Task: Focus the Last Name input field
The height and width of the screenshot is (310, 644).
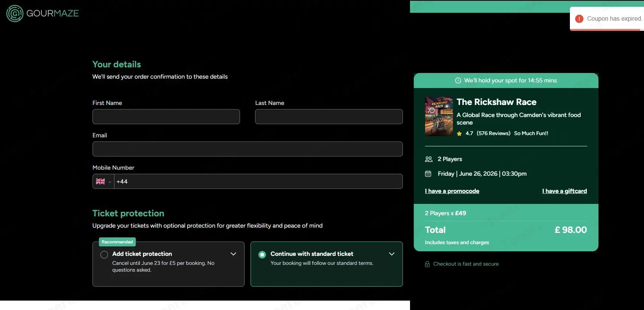Action: tap(329, 117)
